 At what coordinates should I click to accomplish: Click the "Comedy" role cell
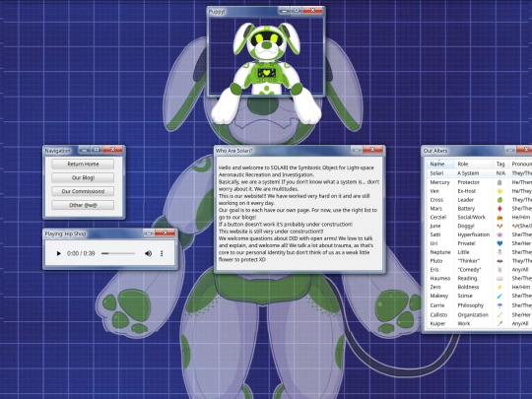pos(469,270)
